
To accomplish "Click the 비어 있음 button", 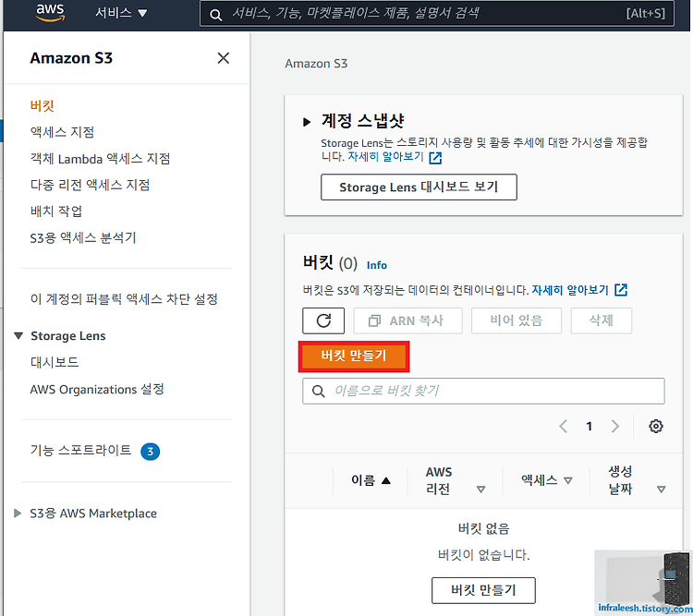I will coord(517,320).
